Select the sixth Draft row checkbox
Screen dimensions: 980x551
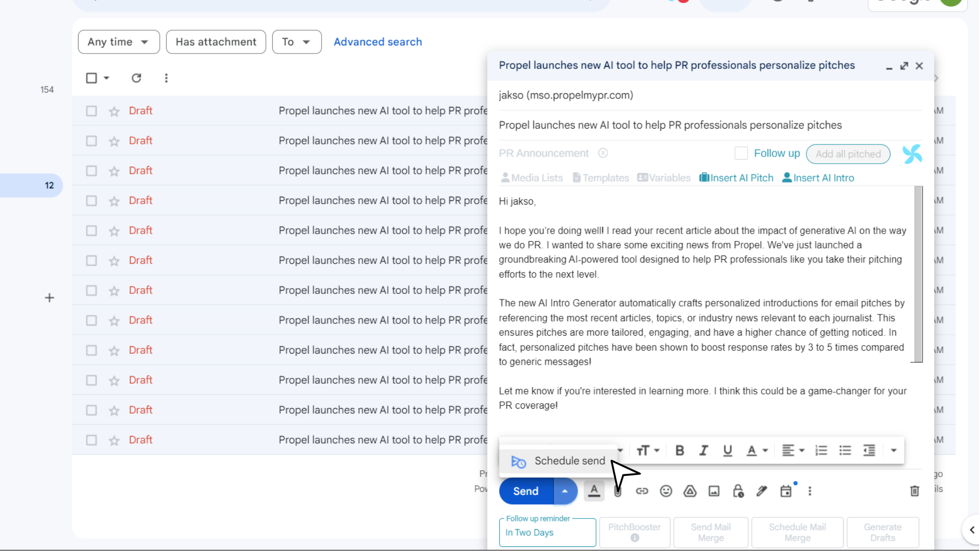click(91, 261)
